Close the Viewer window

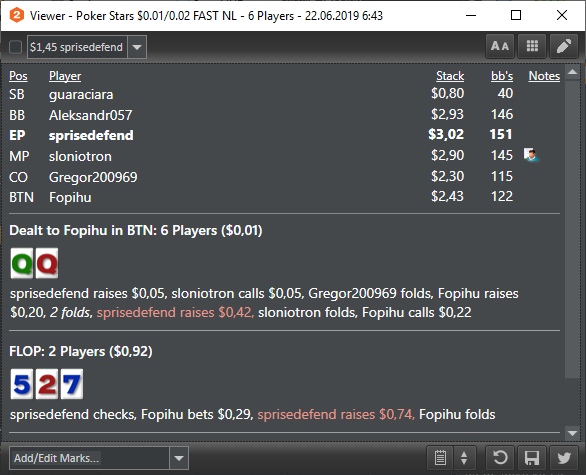(x=562, y=15)
